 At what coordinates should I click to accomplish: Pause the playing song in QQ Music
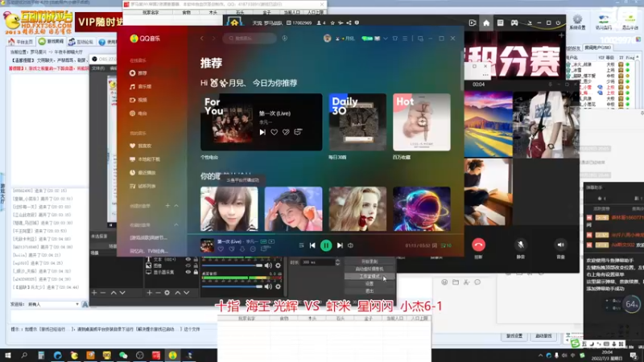pyautogui.click(x=326, y=245)
